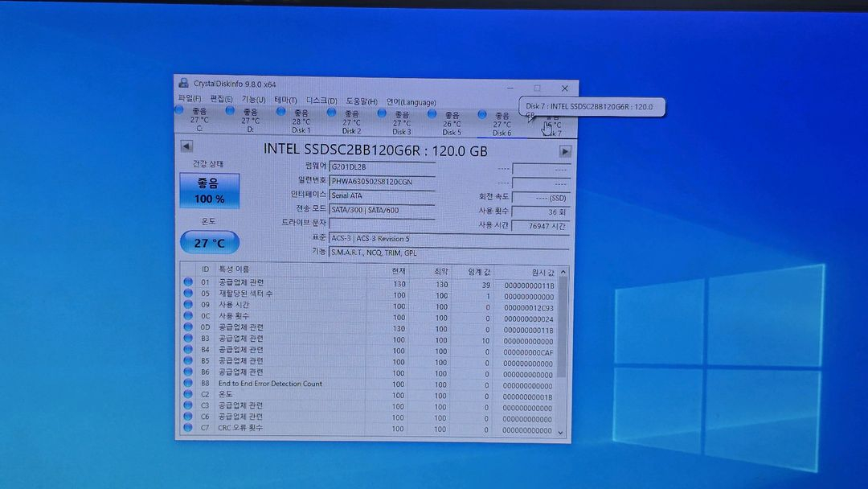Click status circle of attribute 05
This screenshot has width=868, height=489.
(188, 293)
